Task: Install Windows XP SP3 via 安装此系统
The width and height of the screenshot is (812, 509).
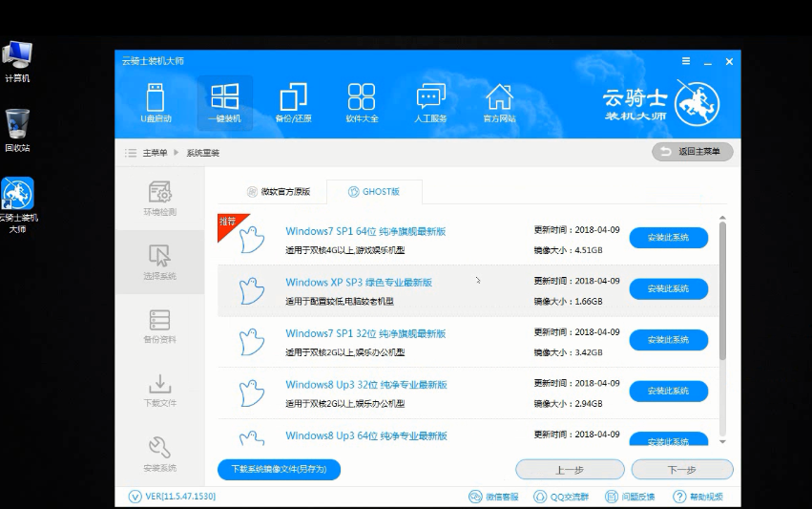Action: (669, 288)
